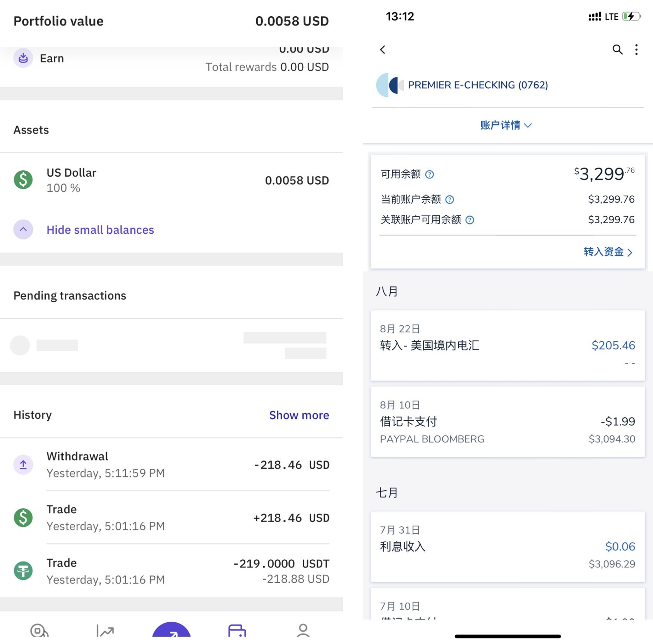
Task: Open the three-dot overflow menu
Action: (x=636, y=50)
